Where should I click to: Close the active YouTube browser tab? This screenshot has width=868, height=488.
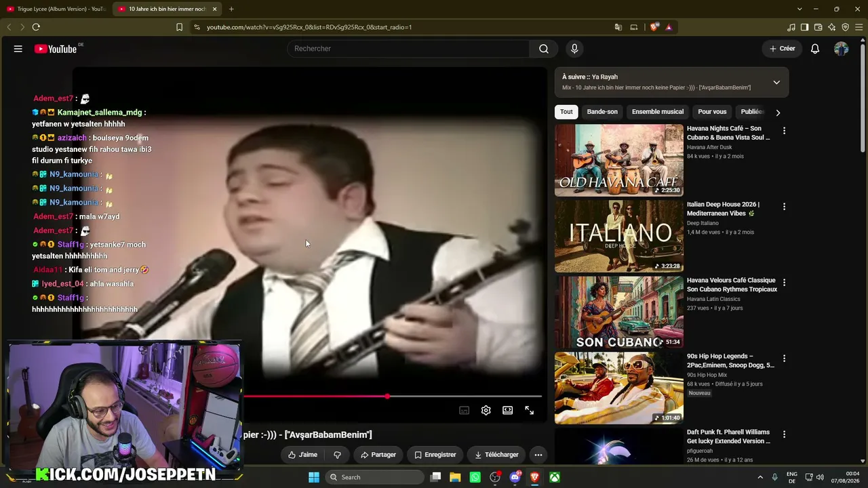tap(215, 9)
